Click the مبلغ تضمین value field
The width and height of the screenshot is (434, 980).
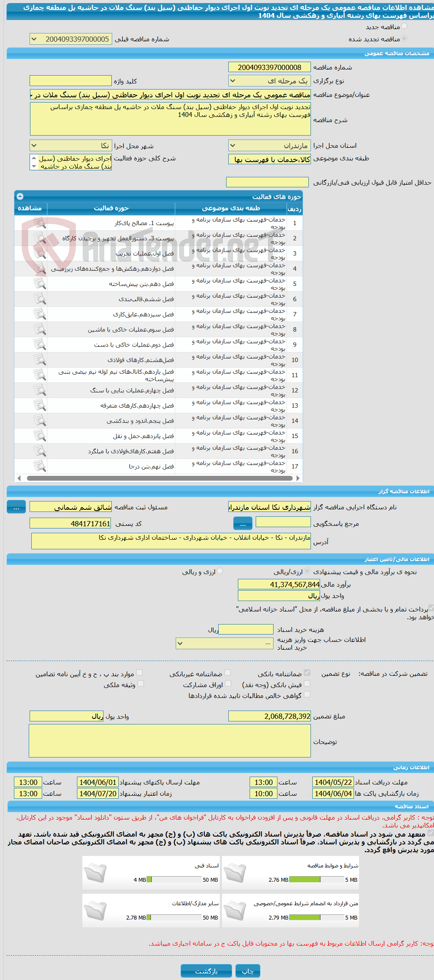coord(269,716)
